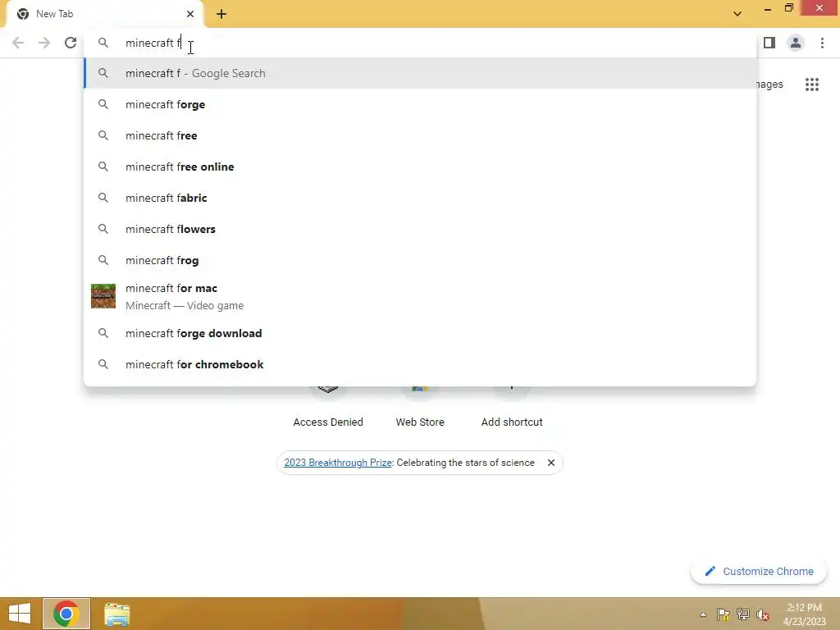This screenshot has height=630, width=840.
Task: Open the clock showing 2:12 PM
Action: coord(804,614)
